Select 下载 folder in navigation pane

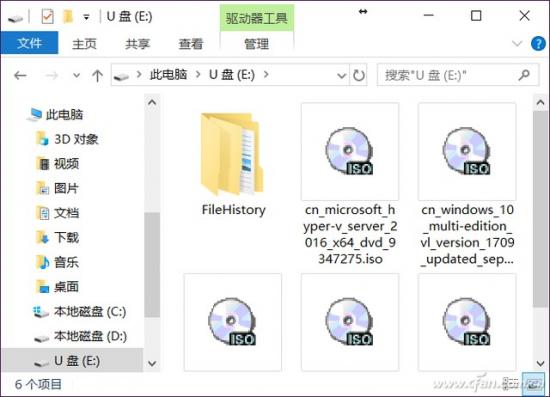pyautogui.click(x=58, y=237)
